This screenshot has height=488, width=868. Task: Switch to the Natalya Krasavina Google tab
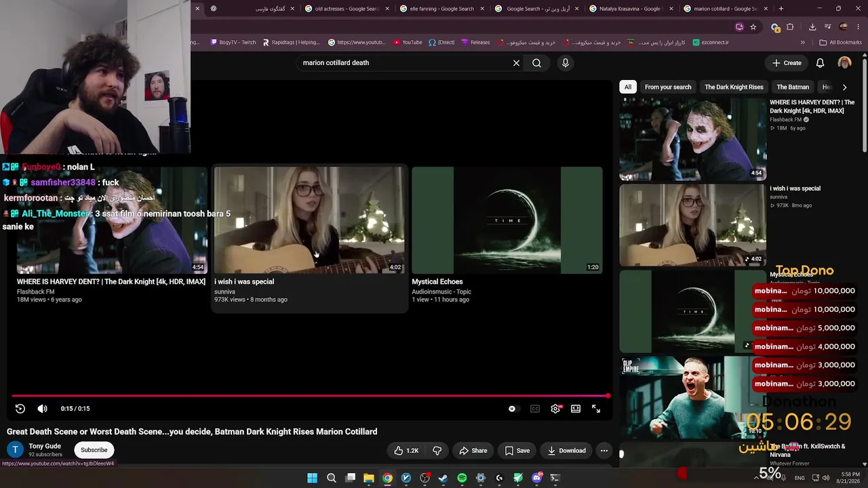pos(630,9)
